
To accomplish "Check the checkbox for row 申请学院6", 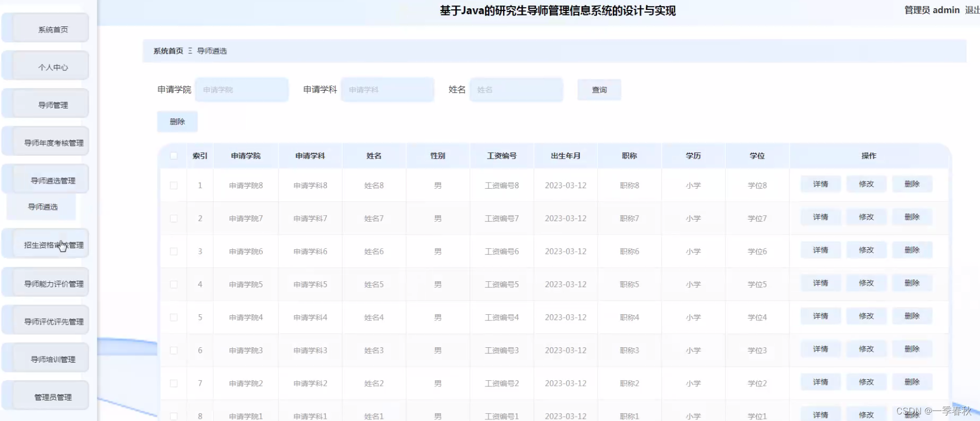I will click(x=173, y=251).
